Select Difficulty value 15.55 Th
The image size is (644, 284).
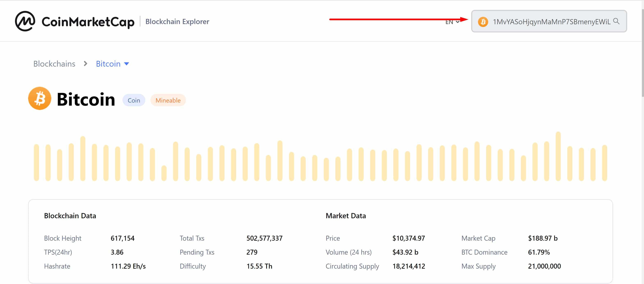click(x=259, y=266)
